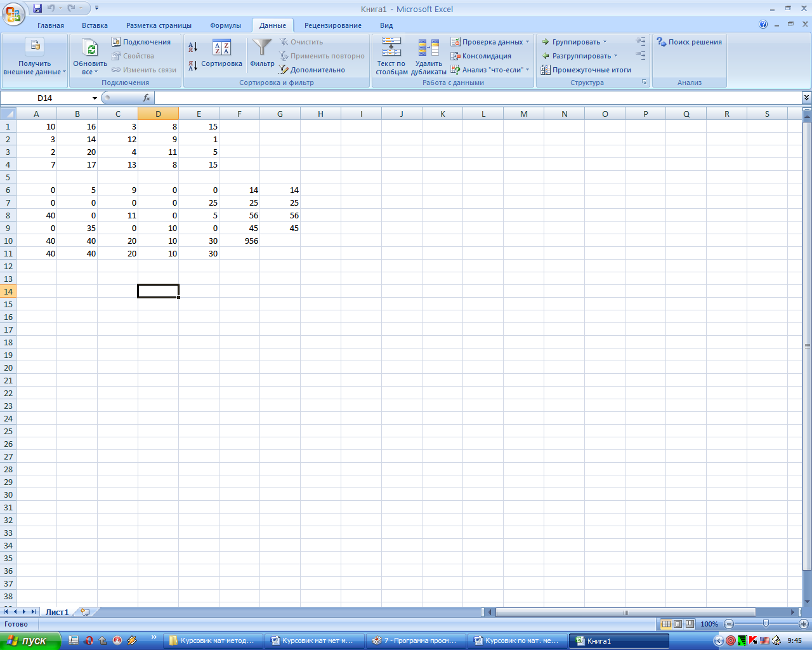
Task: Go to the Формулы tab
Action: [x=226, y=25]
